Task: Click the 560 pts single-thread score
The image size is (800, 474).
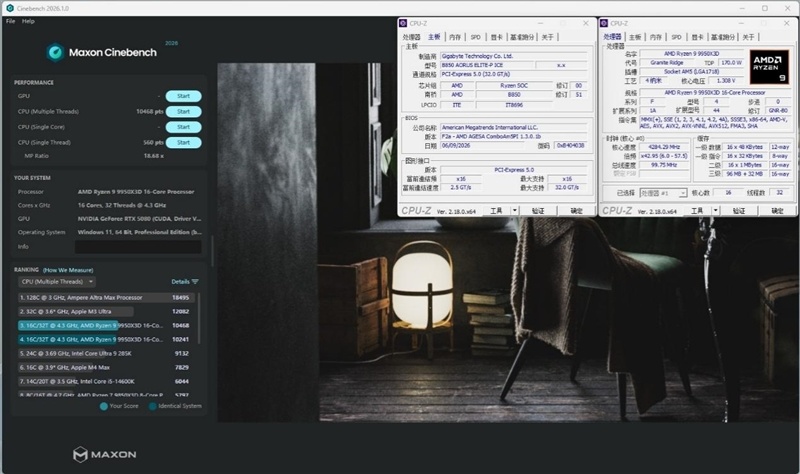Action: pos(153,142)
